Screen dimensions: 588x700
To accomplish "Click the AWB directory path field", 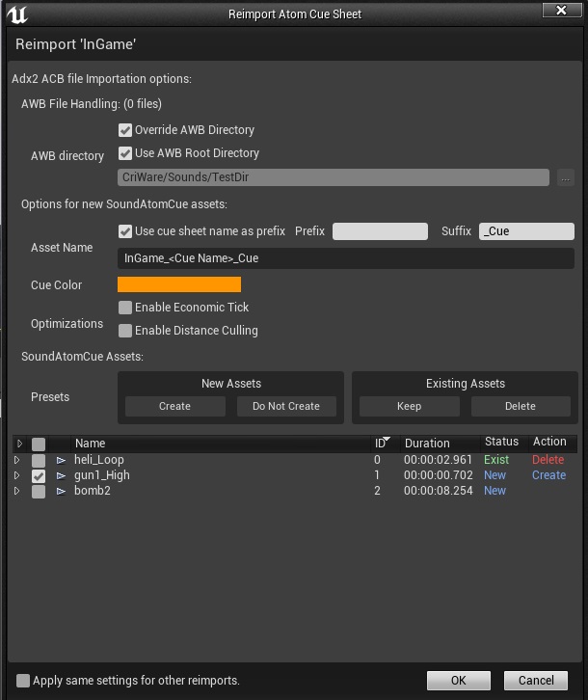I will [334, 177].
